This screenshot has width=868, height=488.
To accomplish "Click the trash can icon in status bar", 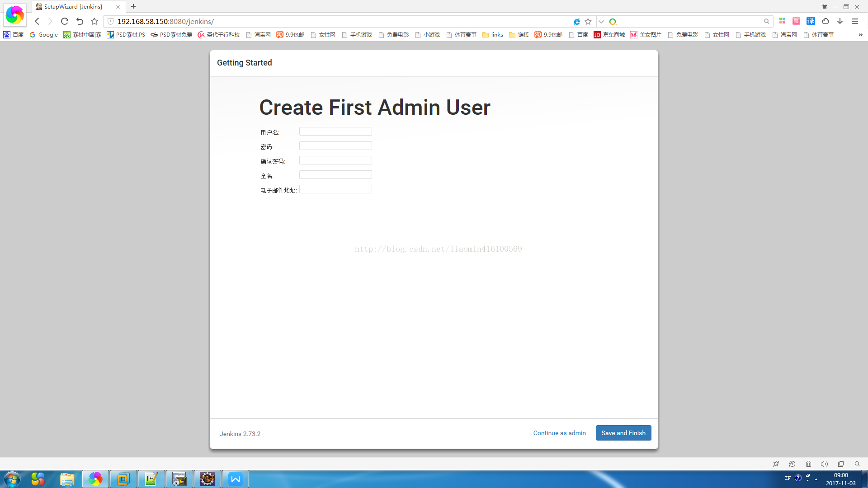I will click(x=808, y=464).
